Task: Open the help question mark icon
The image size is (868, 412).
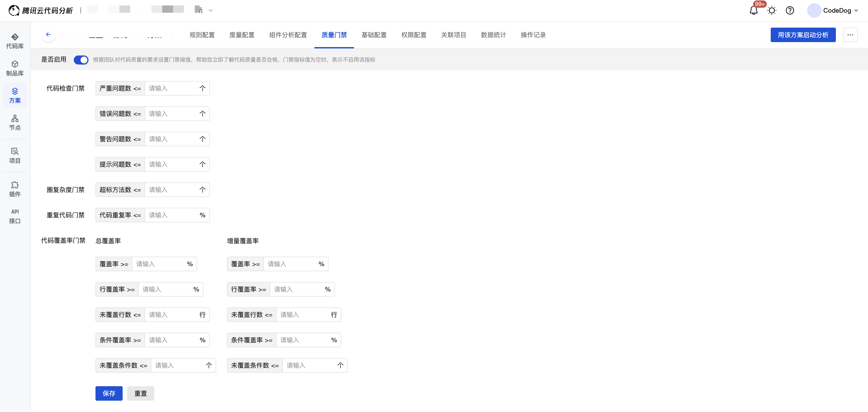Action: coord(789,10)
